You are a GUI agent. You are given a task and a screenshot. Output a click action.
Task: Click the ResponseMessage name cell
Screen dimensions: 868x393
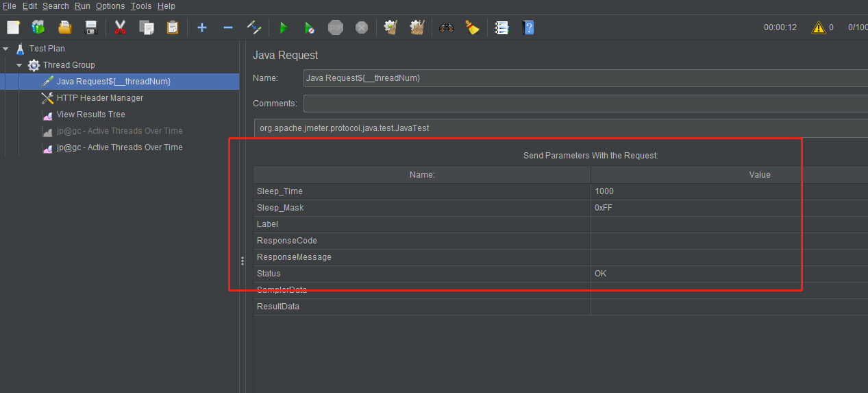(422, 257)
